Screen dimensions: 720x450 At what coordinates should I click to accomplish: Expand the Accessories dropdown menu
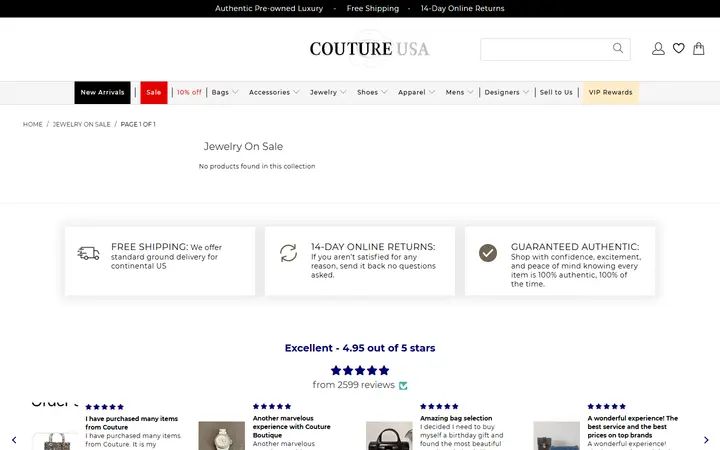tap(274, 92)
